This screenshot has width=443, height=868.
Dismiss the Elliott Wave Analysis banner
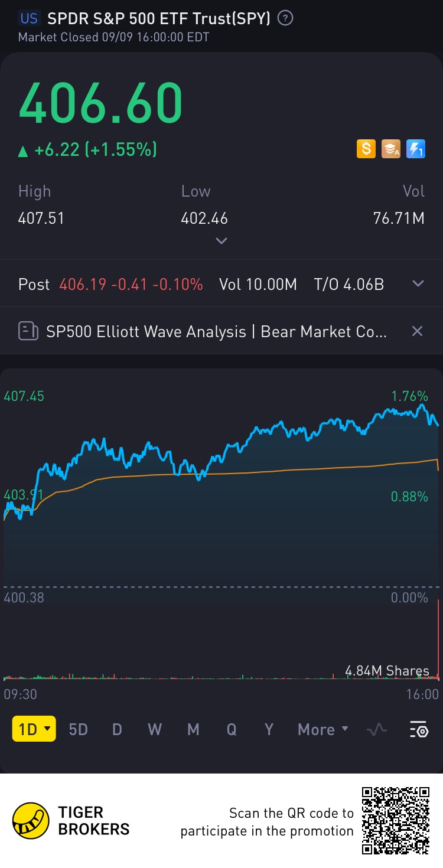[x=417, y=331]
